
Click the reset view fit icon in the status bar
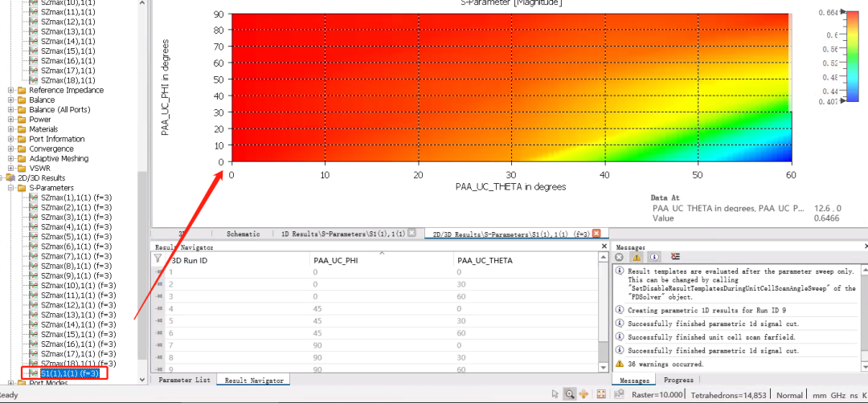click(602, 394)
